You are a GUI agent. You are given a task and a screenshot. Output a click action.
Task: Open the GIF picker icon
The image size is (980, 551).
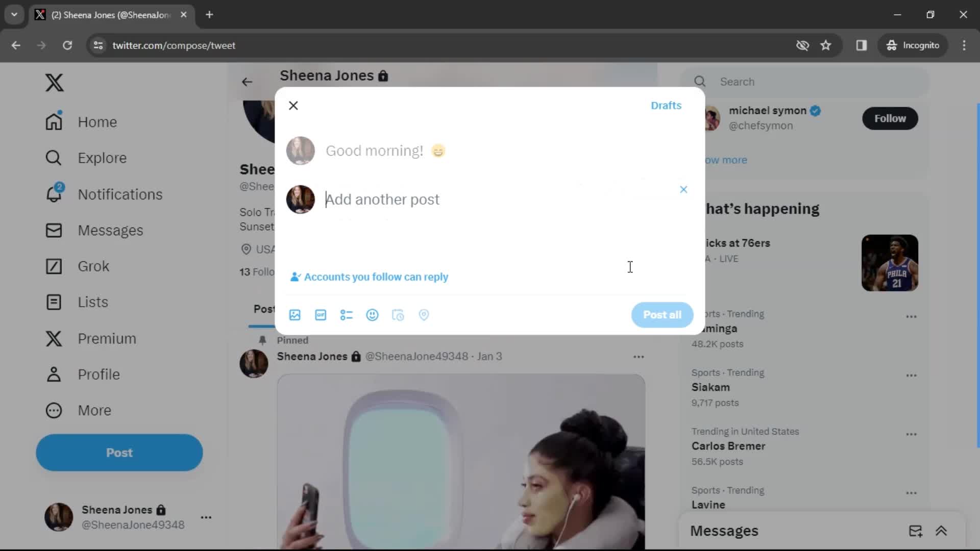[x=321, y=314]
